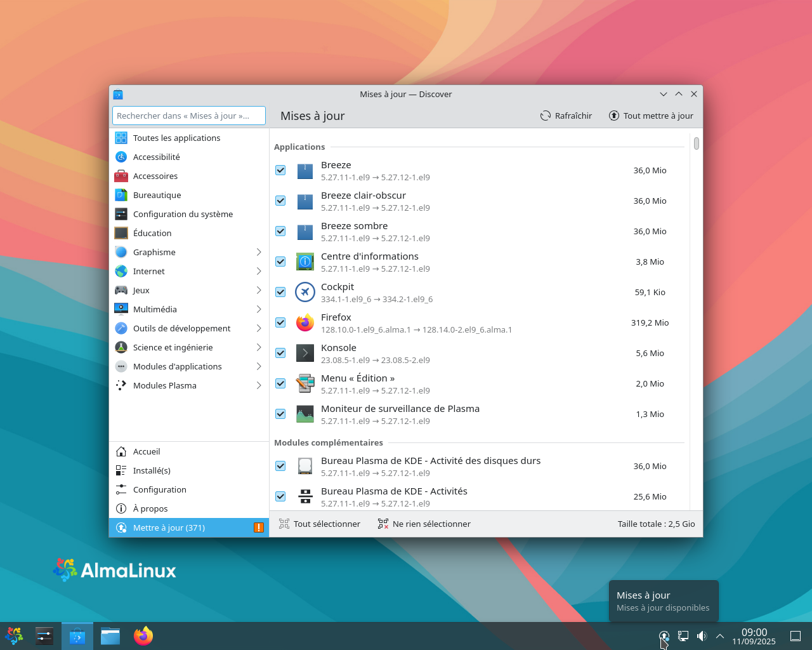Uncheck the Breeze update checkbox
The width and height of the screenshot is (812, 650).
click(x=280, y=170)
